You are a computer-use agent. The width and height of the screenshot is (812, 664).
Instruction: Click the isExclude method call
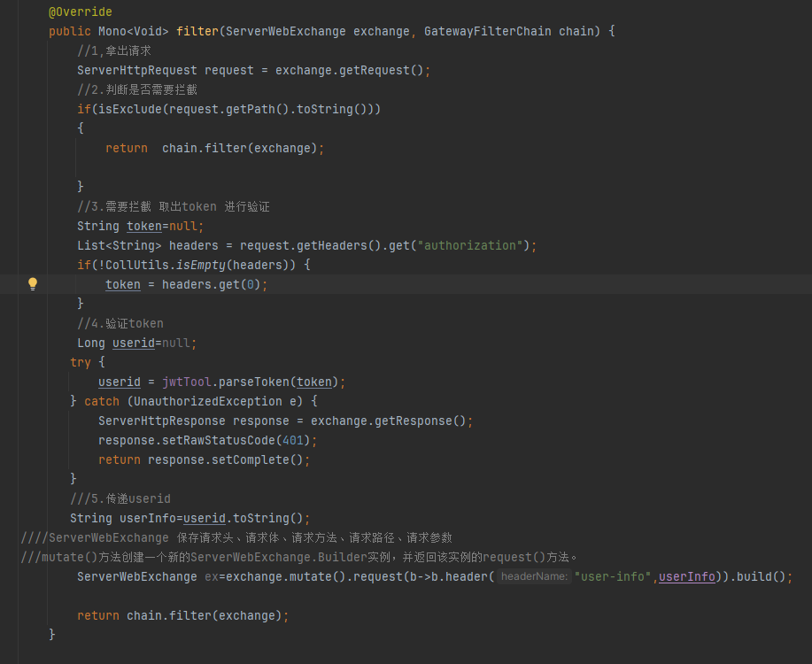coord(130,109)
